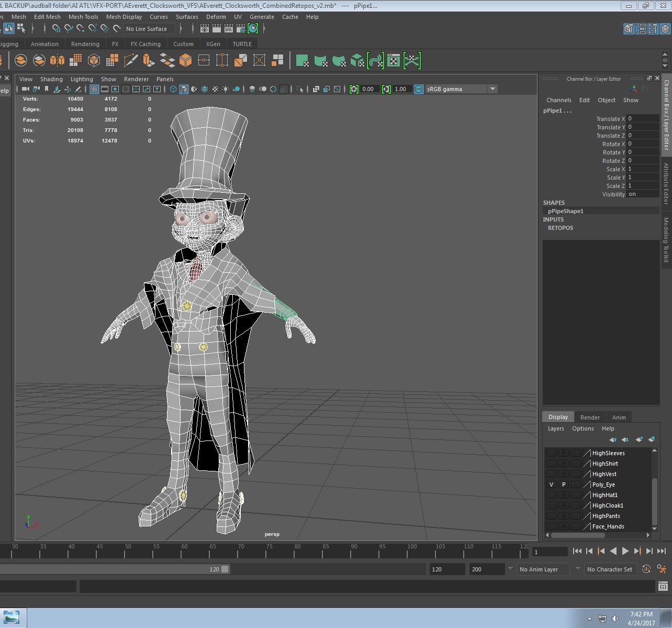Click the P playback toggle for HighShirt layer
672x628 pixels.
coord(563,464)
